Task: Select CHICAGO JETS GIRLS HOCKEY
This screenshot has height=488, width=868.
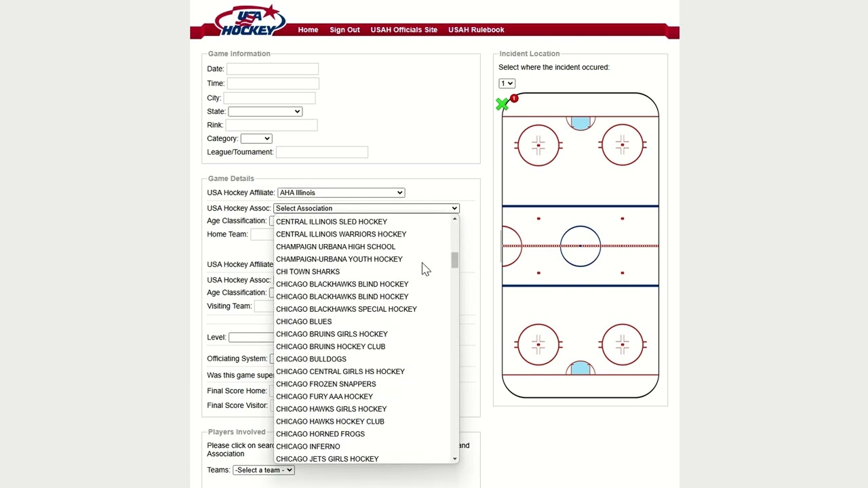Action: click(x=362, y=459)
